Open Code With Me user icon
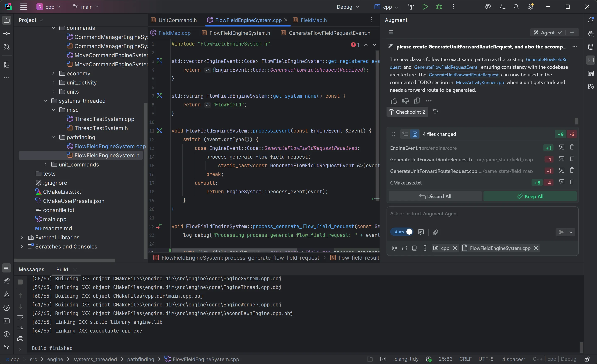 point(502,7)
